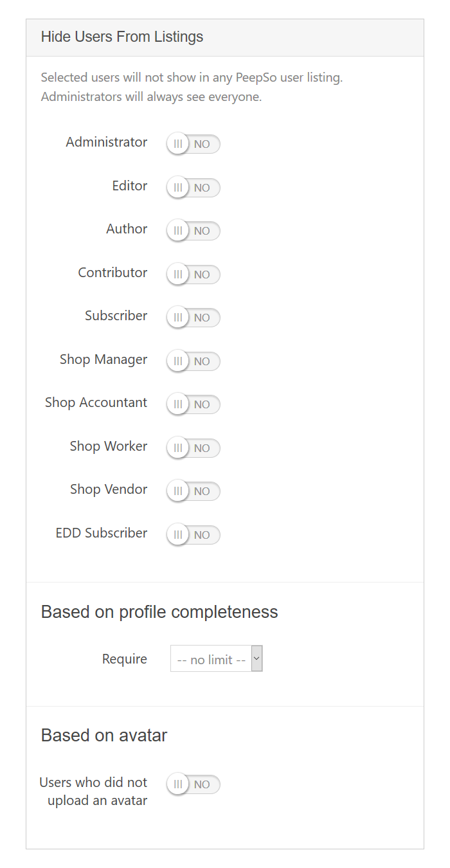Toggle the Contributor visibility switch
Viewport: 450px width, 868px height.
(x=193, y=274)
